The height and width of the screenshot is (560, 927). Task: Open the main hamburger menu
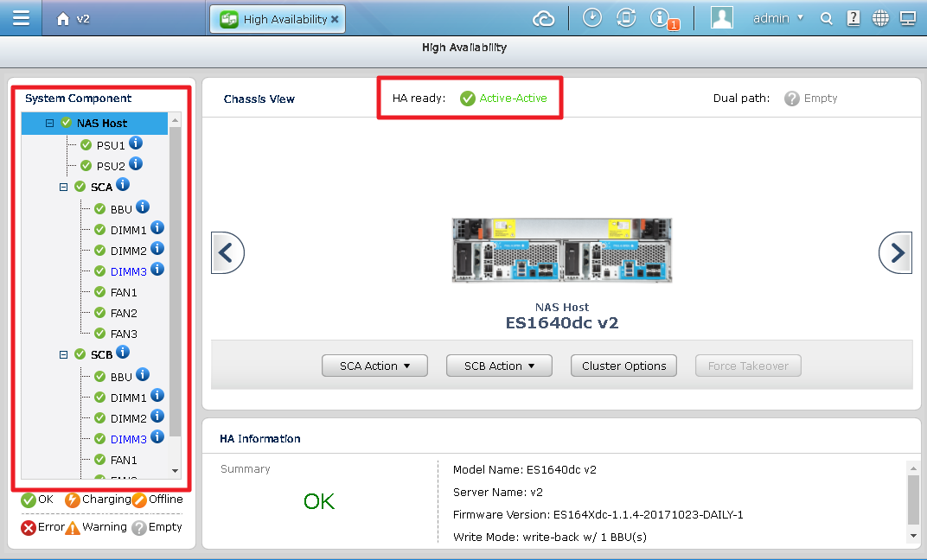(x=21, y=18)
